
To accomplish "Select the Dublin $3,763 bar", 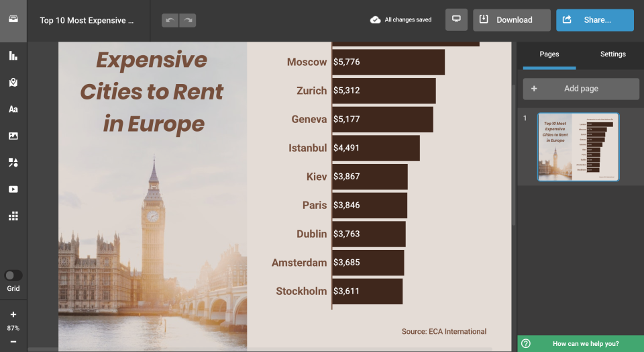I will pyautogui.click(x=369, y=234).
